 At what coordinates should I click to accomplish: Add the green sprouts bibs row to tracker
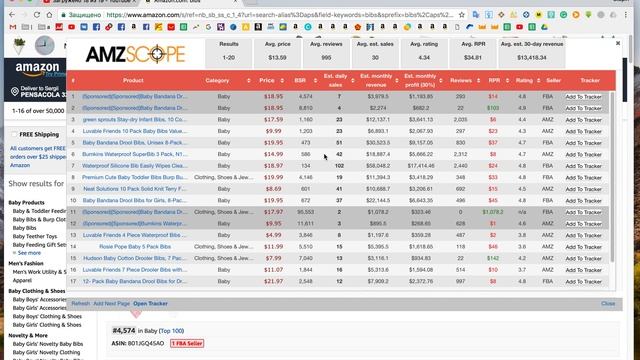[584, 120]
